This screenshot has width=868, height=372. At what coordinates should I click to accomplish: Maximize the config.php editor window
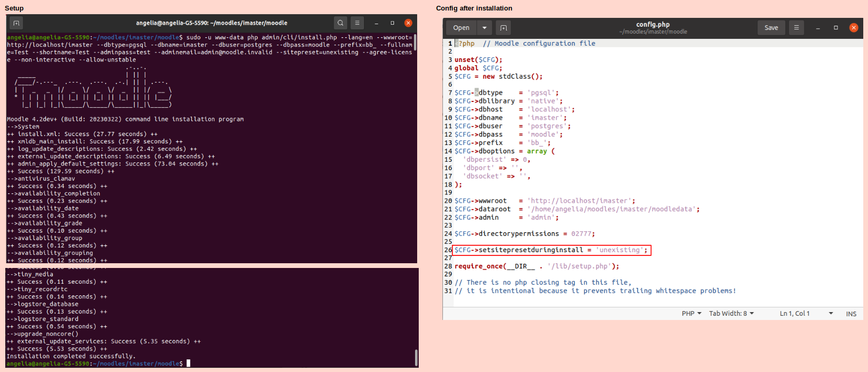836,28
